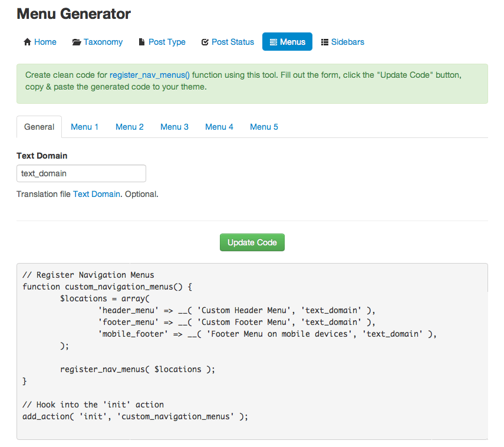Click the Taxonomy folder icon
Image resolution: width=504 pixels, height=447 pixels.
(77, 42)
